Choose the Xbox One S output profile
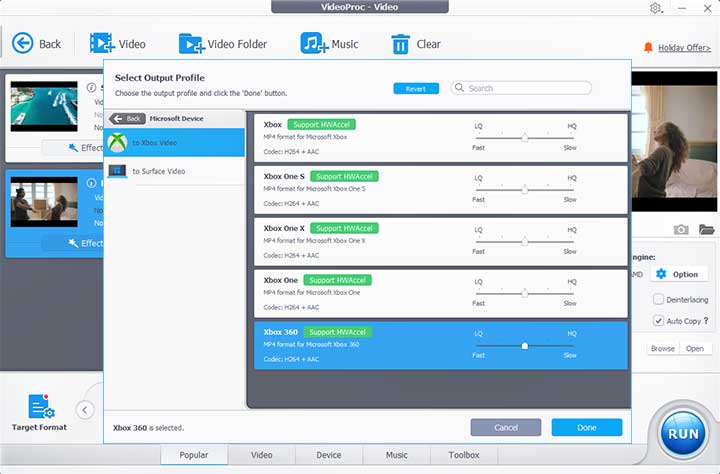Image resolution: width=720 pixels, height=474 pixels. click(440, 190)
